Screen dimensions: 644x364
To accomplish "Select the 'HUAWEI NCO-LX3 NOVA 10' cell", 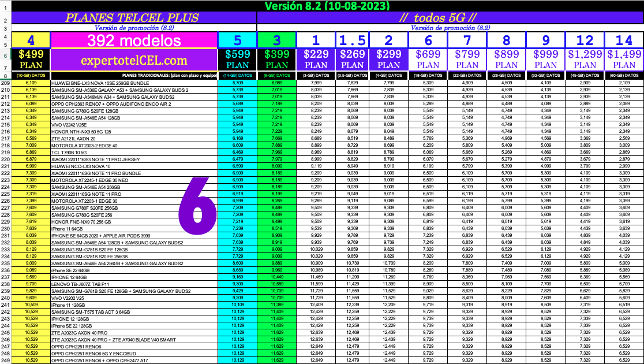I will click(x=134, y=166).
